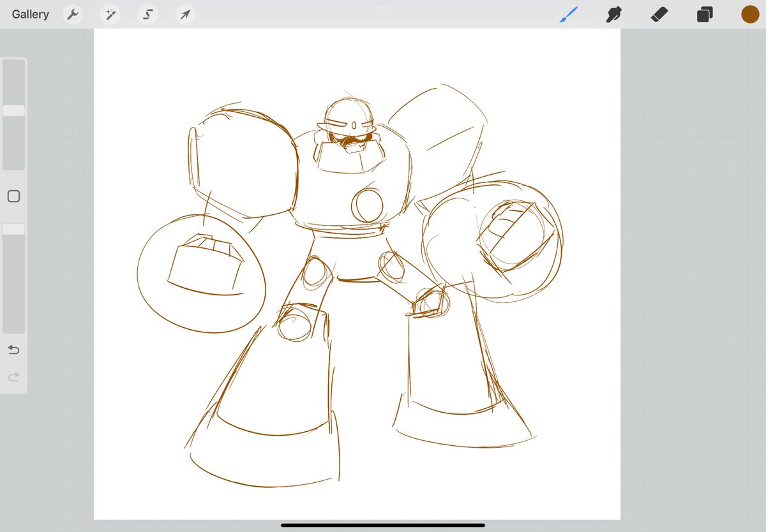766x532 pixels.
Task: Tap the iPad home indicator bar
Action: [x=382, y=526]
